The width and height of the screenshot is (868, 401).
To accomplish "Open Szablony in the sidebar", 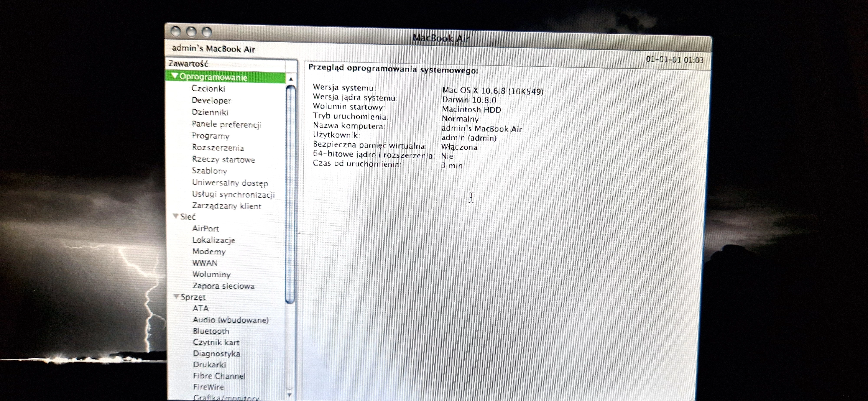I will pyautogui.click(x=209, y=171).
